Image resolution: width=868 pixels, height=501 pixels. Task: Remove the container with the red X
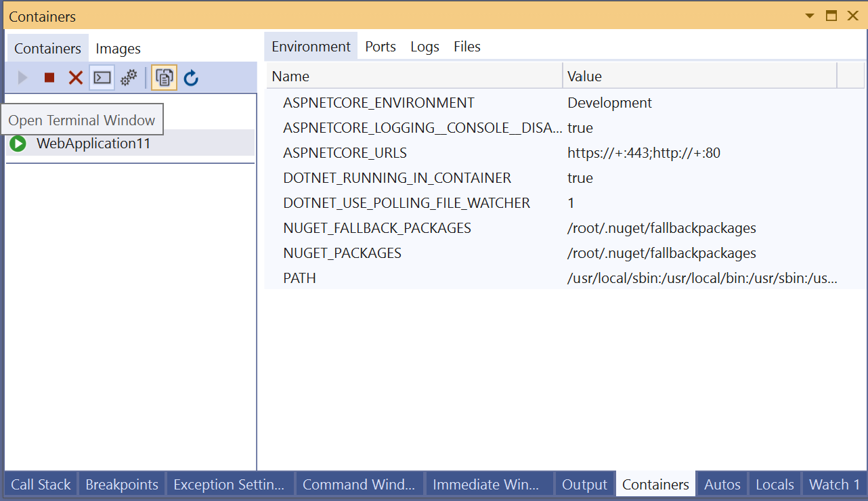pos(75,77)
